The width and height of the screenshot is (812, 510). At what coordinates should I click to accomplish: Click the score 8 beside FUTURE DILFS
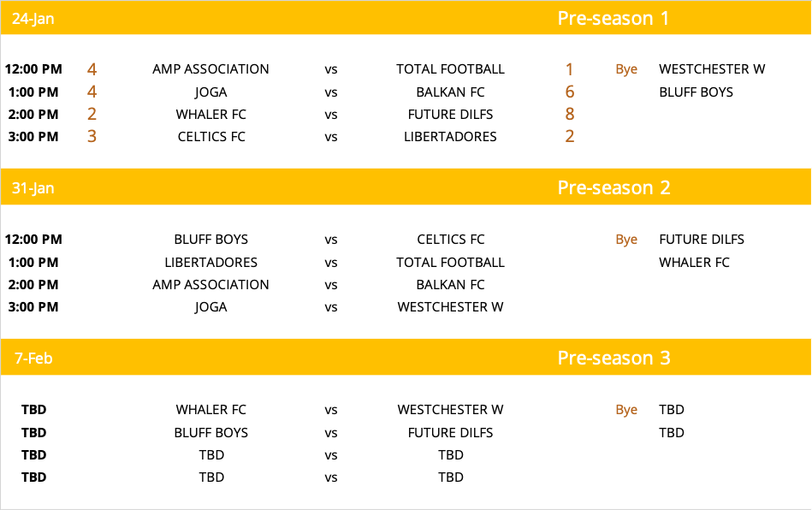(570, 114)
